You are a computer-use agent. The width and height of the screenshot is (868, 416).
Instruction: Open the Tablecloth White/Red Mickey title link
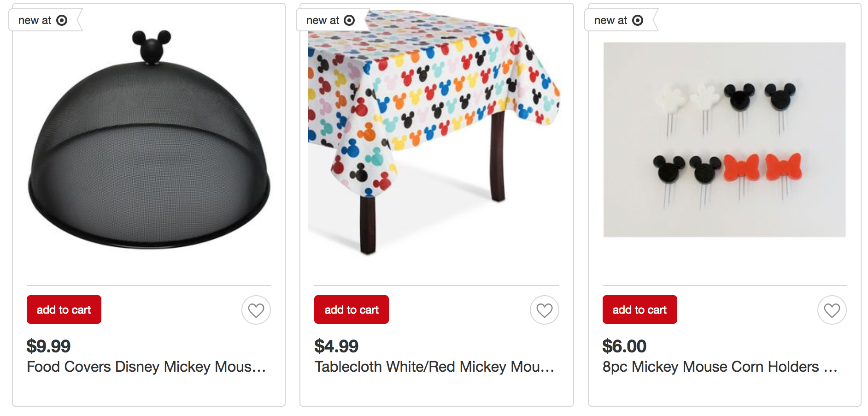pos(434,367)
